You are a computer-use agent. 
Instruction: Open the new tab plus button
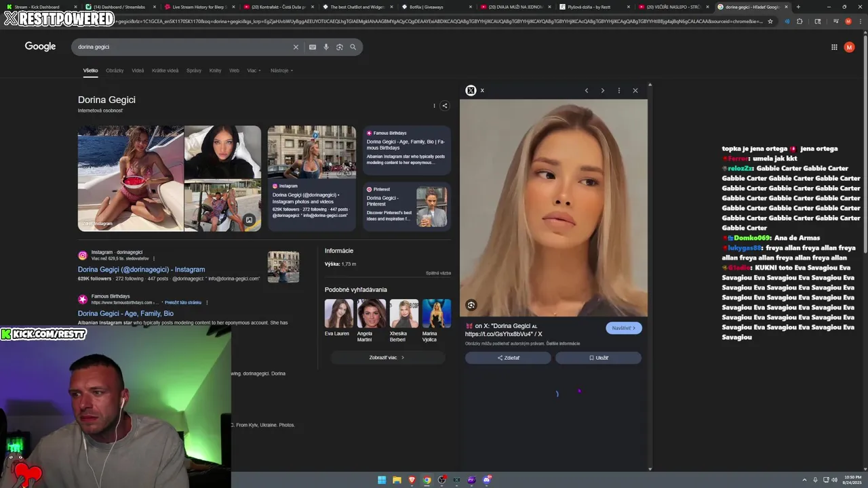click(798, 7)
